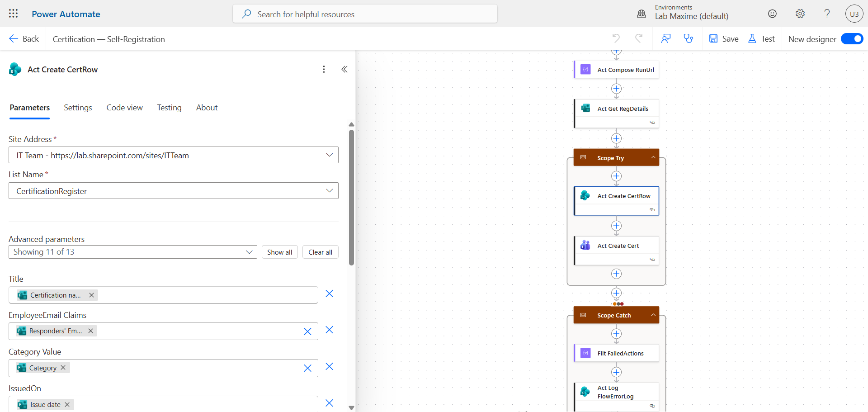Add a step at top of Scope Catch
The height and width of the screenshot is (412, 868).
pyautogui.click(x=616, y=334)
